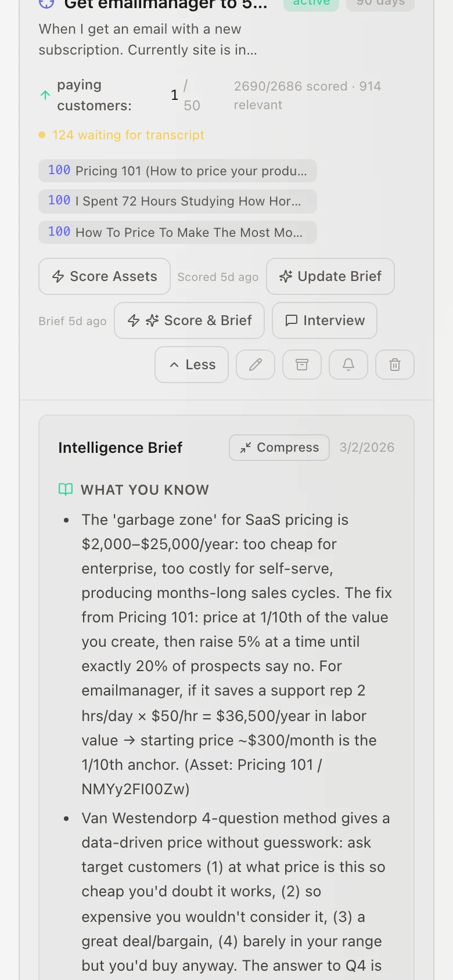Collapse the card using the Less chevron
This screenshot has width=453, height=980.
(x=192, y=365)
